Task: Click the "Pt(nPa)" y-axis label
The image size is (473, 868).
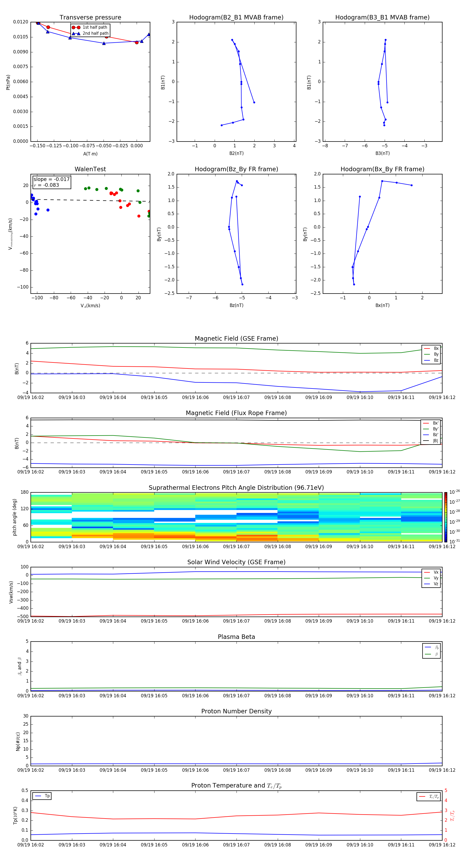Action: point(8,82)
